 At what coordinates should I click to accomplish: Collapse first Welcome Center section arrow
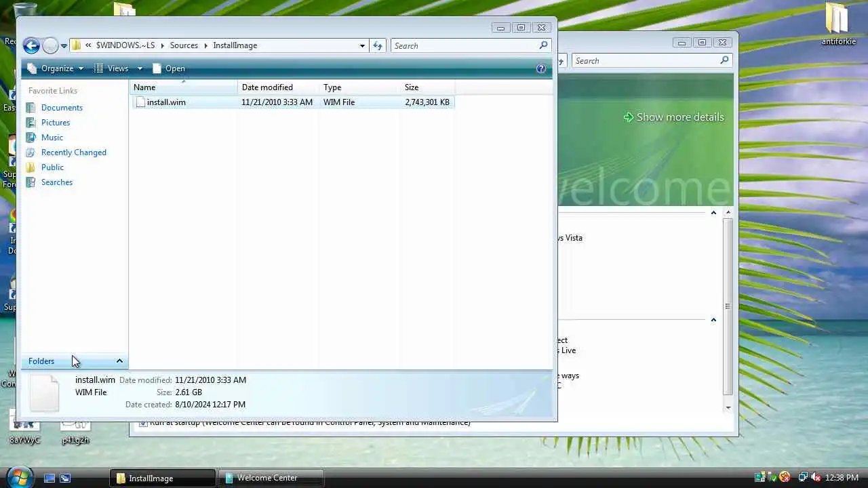point(713,213)
